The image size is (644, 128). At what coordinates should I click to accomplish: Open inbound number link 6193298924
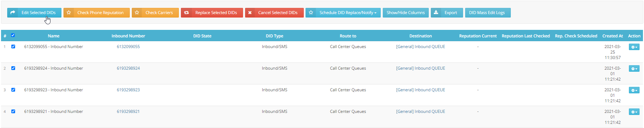[x=128, y=68]
